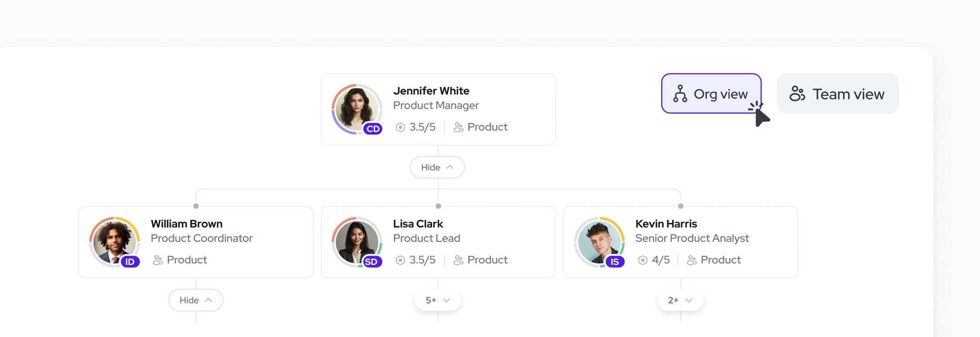Click Jennifer White's profile photo
980x337 pixels.
tap(356, 108)
